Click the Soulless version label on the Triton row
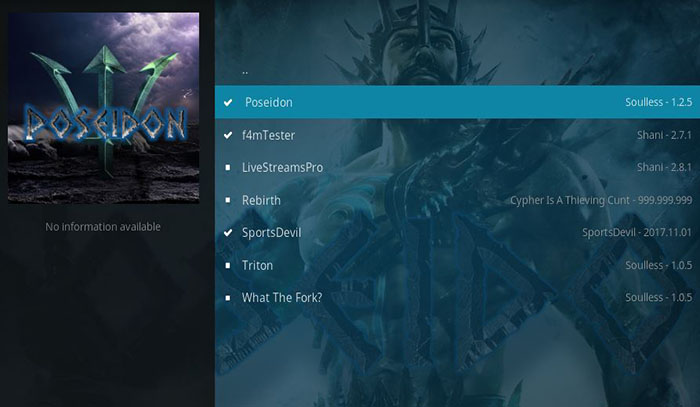 (658, 265)
